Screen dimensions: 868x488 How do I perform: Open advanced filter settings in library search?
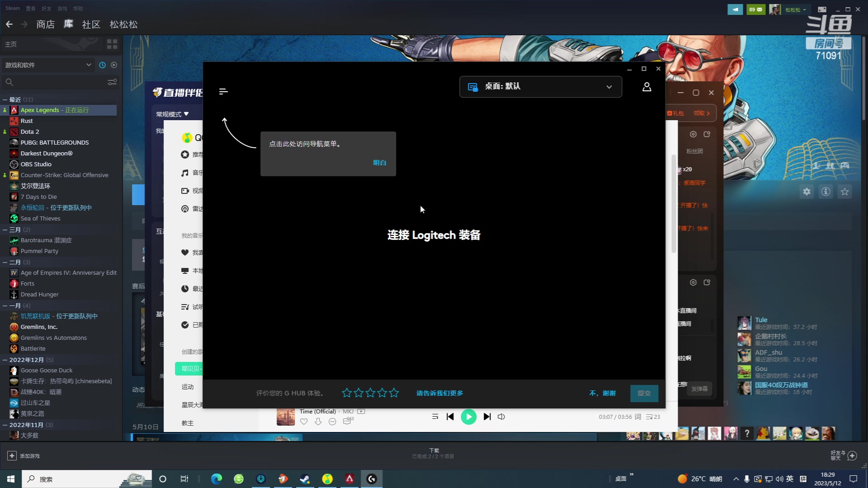[112, 82]
